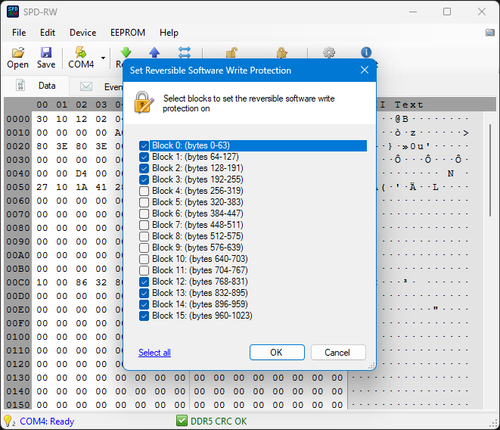Check Block 7 (bytes 448-511)
This screenshot has height=430, width=500.
click(144, 225)
